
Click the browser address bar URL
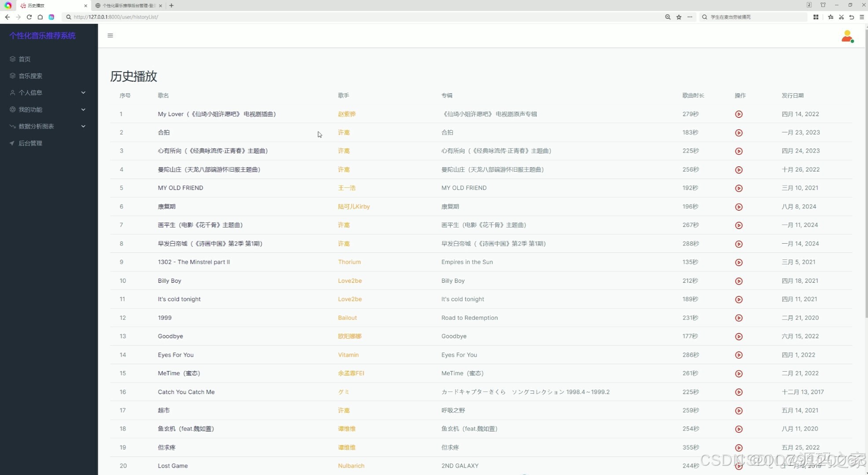coord(116,17)
